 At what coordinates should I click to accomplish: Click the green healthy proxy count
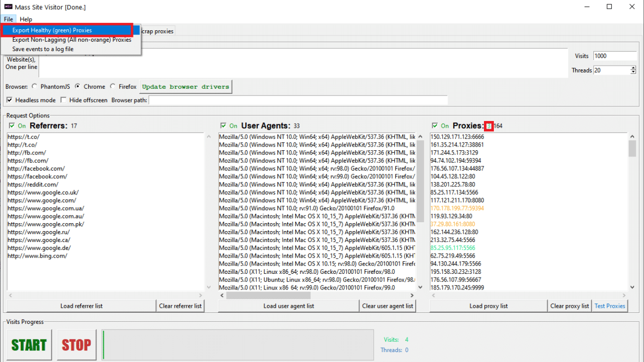pos(489,126)
